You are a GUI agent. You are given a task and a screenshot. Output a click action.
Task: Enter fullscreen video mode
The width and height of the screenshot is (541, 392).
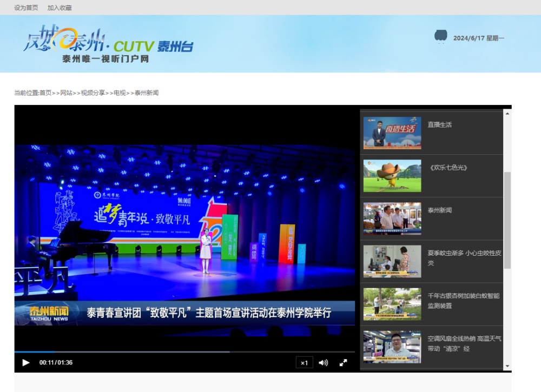(x=343, y=362)
